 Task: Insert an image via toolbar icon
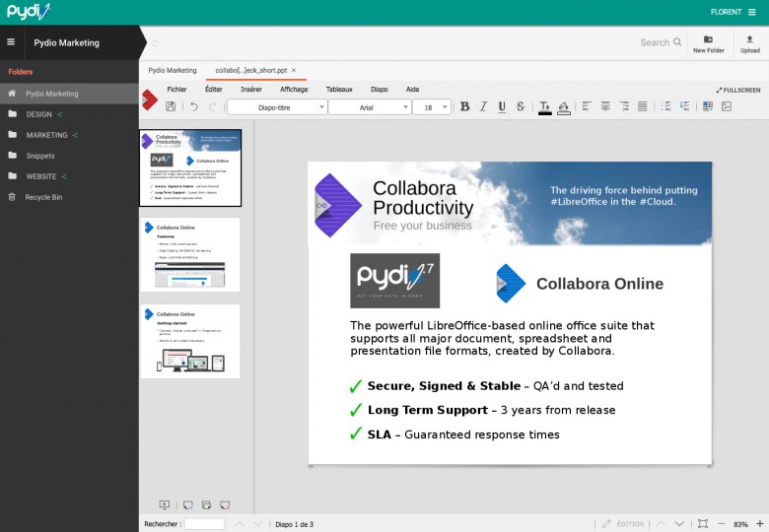[727, 106]
